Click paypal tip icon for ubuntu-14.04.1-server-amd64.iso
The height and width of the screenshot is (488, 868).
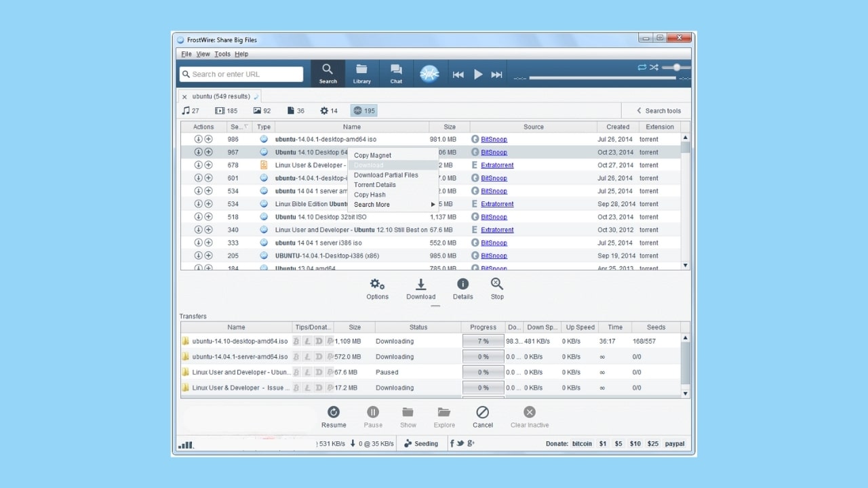tap(330, 357)
